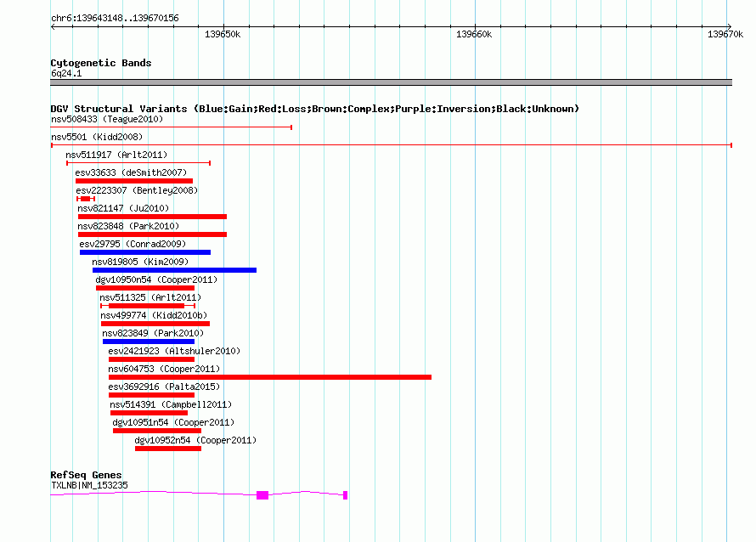The height and width of the screenshot is (542, 756).
Task: Open nsv5501 (Kidd2008) variant label
Action: pos(97,137)
